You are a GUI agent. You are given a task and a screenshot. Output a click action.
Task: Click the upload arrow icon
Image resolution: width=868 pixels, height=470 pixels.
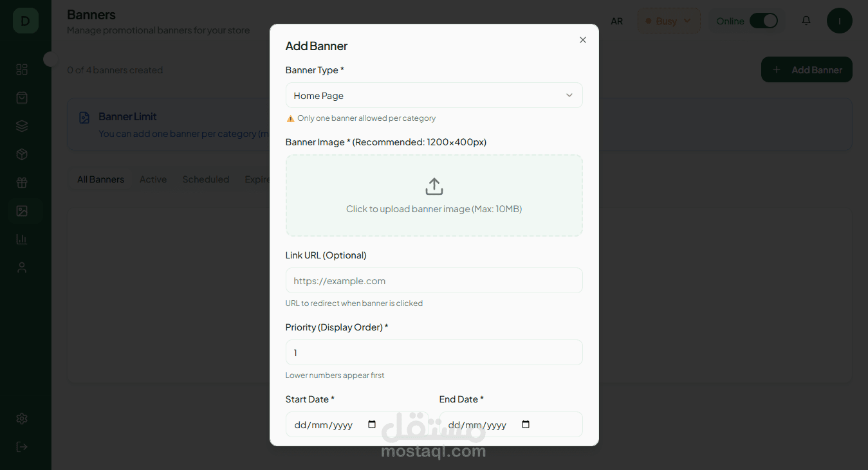click(x=434, y=186)
